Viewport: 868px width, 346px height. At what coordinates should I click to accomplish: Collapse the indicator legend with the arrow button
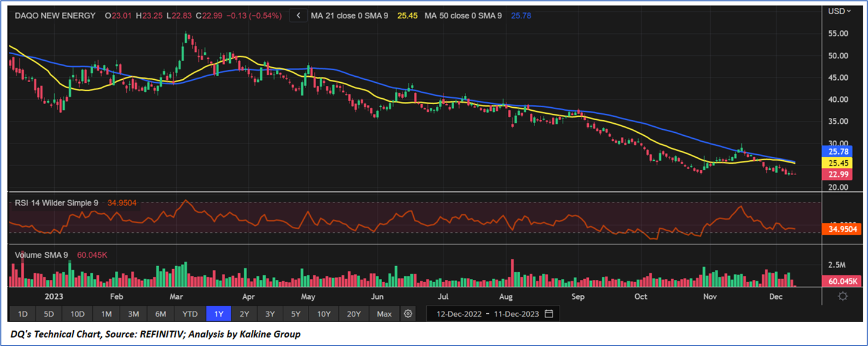[298, 15]
